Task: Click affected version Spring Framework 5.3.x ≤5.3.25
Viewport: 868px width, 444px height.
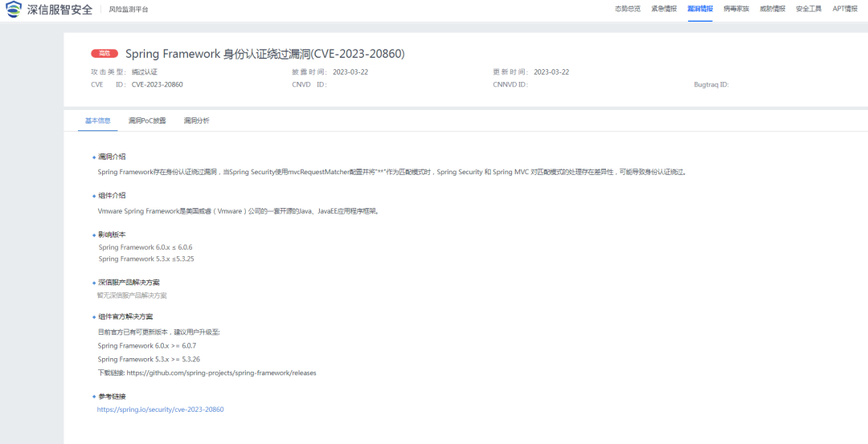Action: [x=147, y=259]
